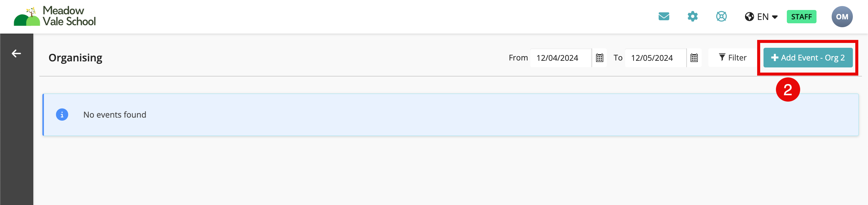The height and width of the screenshot is (205, 868).
Task: Open the settings gear icon
Action: point(692,17)
